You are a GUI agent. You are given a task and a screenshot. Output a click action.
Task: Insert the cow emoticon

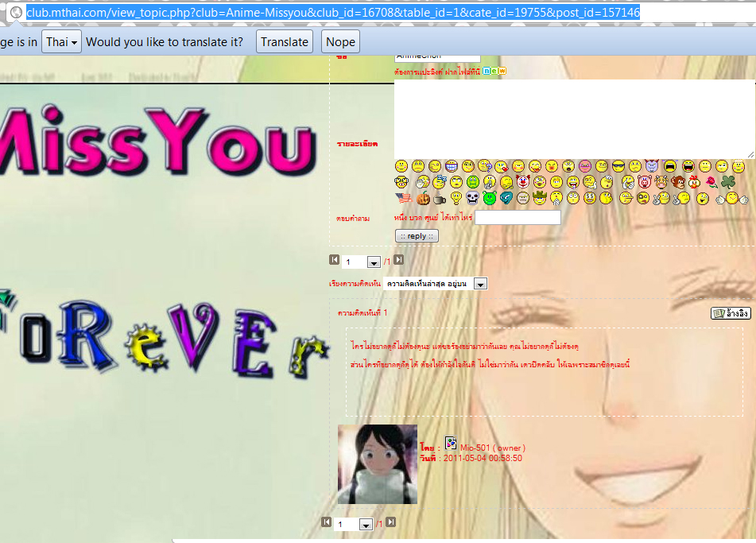(661, 182)
